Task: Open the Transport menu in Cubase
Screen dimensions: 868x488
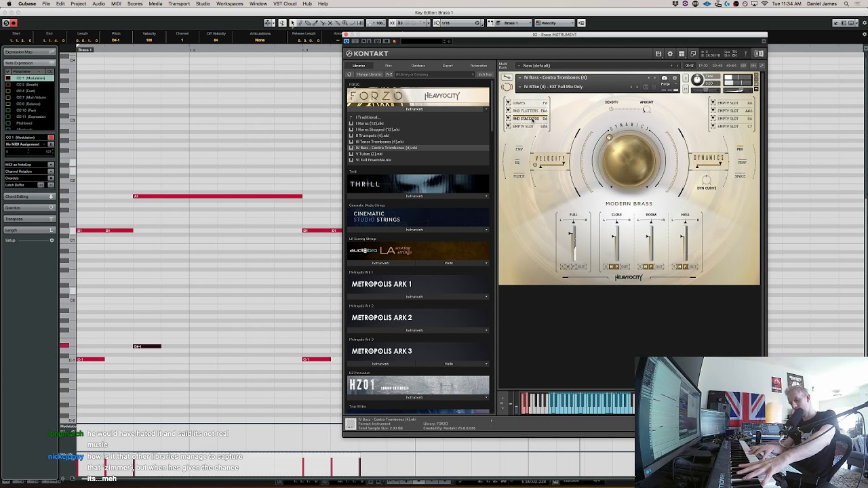Action: pos(179,4)
